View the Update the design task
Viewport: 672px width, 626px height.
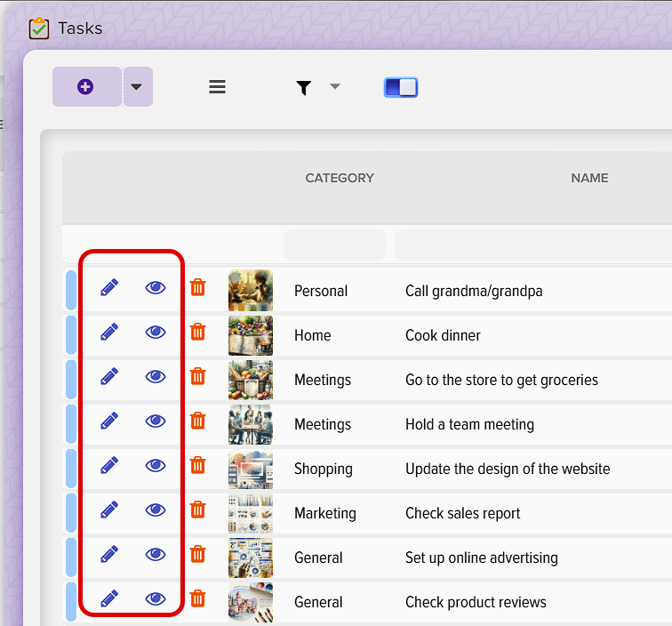[156, 465]
